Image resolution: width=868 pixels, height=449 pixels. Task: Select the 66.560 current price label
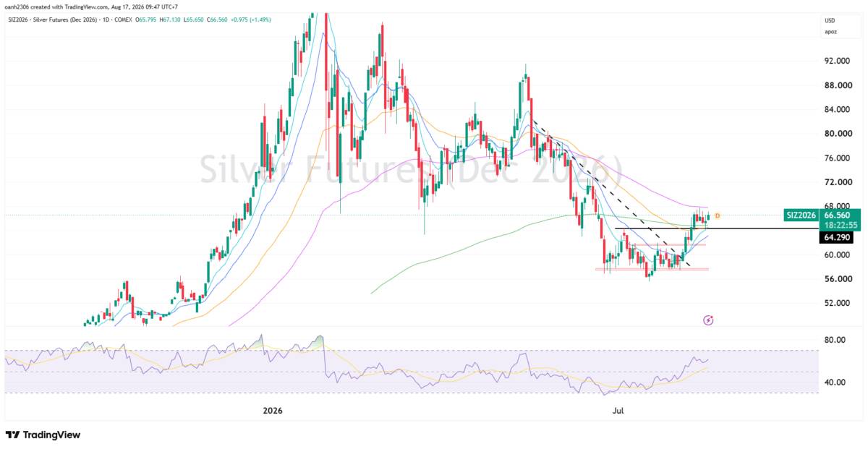(838, 215)
